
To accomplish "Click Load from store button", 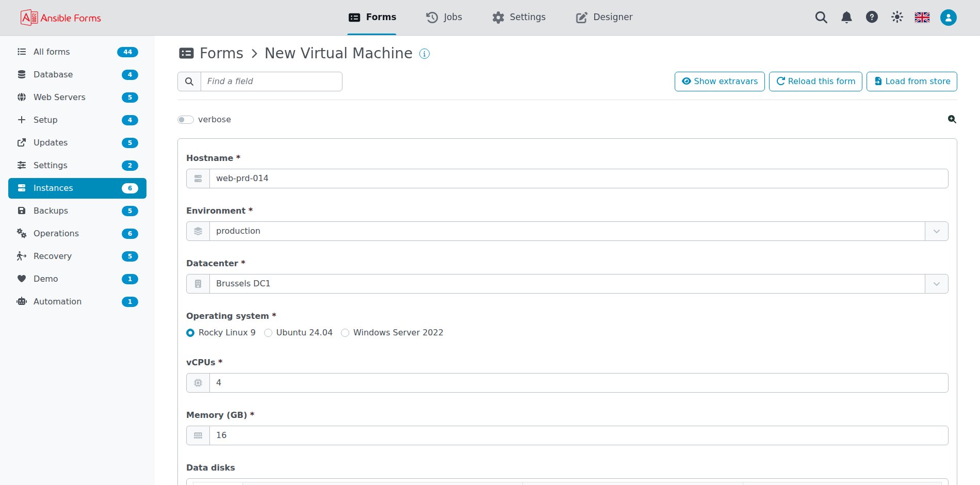I will 912,82.
